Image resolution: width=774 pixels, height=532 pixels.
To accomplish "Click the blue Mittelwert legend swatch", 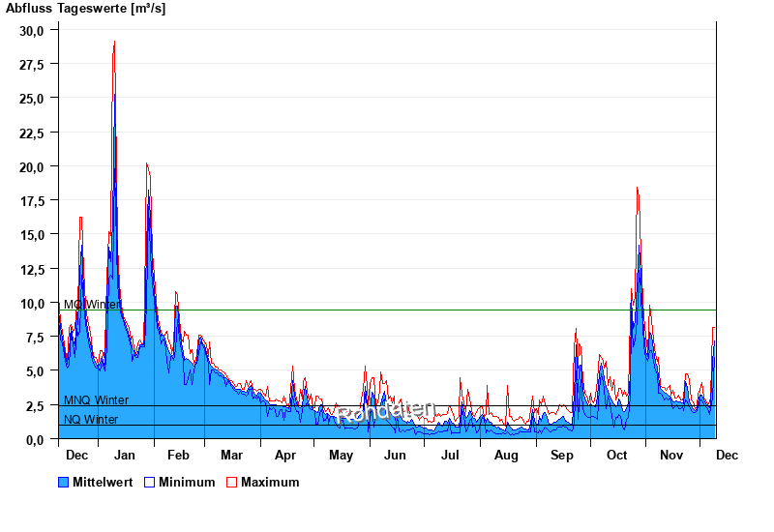I will pyautogui.click(x=64, y=482).
